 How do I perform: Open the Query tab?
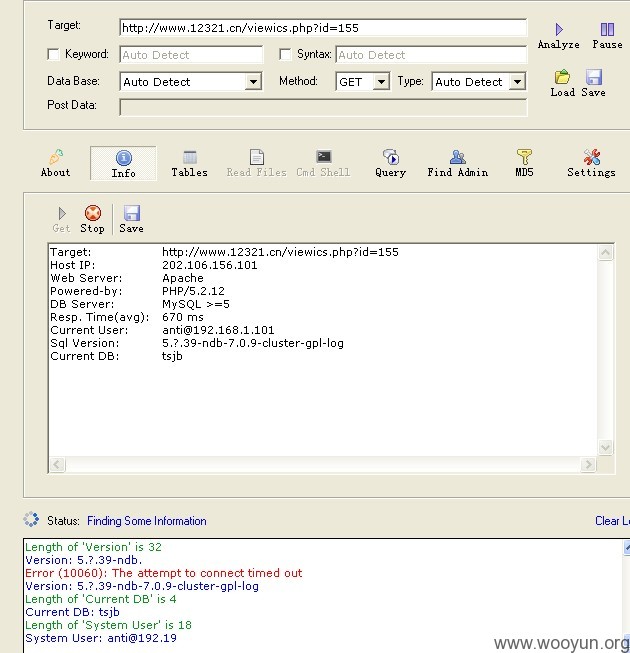(391, 163)
